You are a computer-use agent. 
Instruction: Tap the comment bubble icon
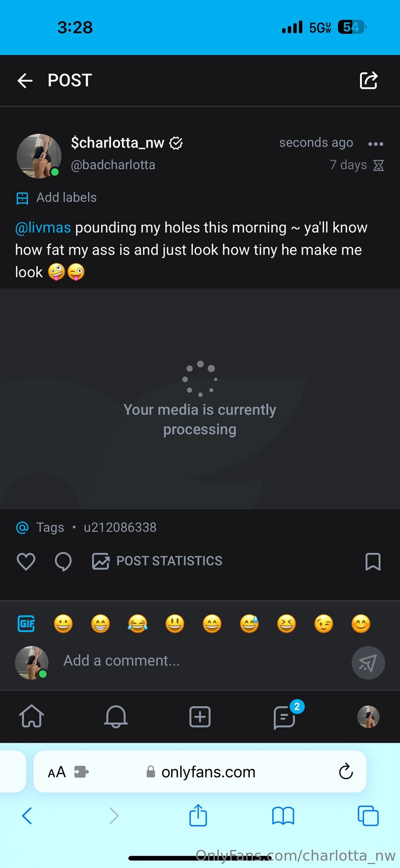coord(63,561)
